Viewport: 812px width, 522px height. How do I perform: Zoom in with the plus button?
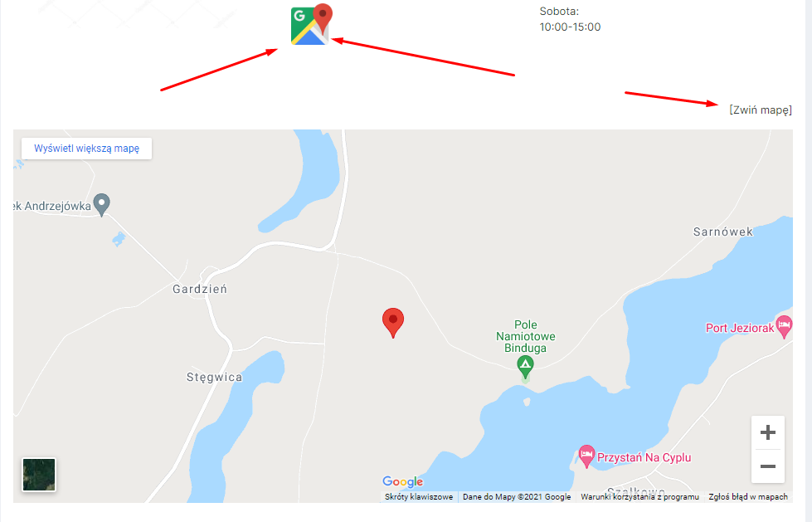pos(768,432)
